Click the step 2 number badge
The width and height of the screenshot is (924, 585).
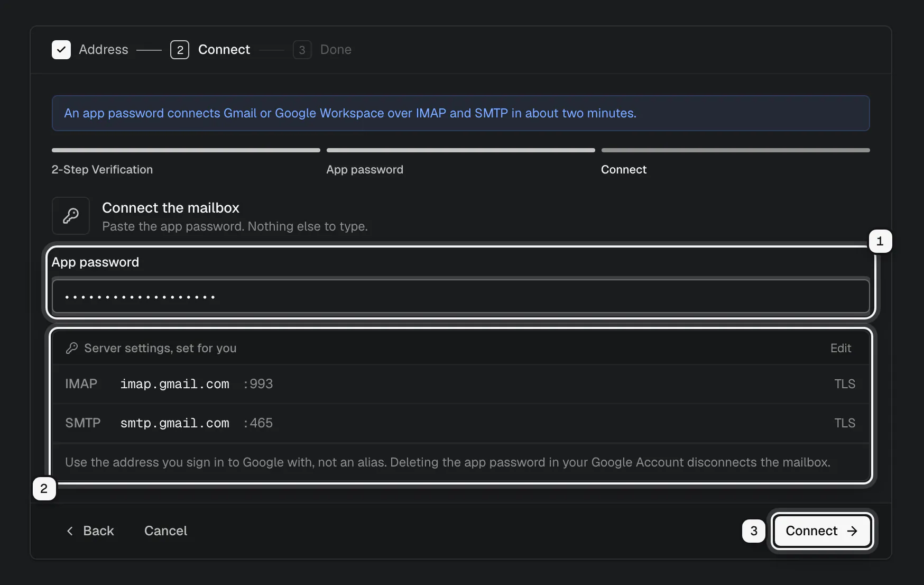(x=180, y=50)
